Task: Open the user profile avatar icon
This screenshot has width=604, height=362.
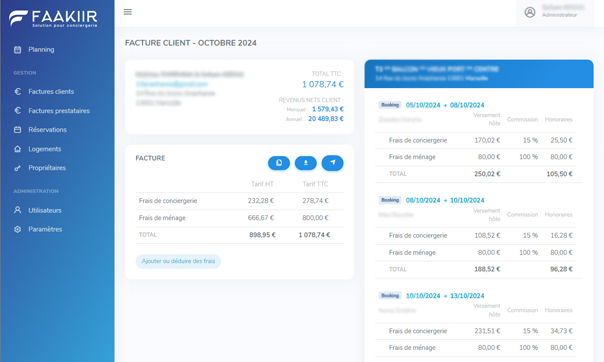Action: (530, 12)
